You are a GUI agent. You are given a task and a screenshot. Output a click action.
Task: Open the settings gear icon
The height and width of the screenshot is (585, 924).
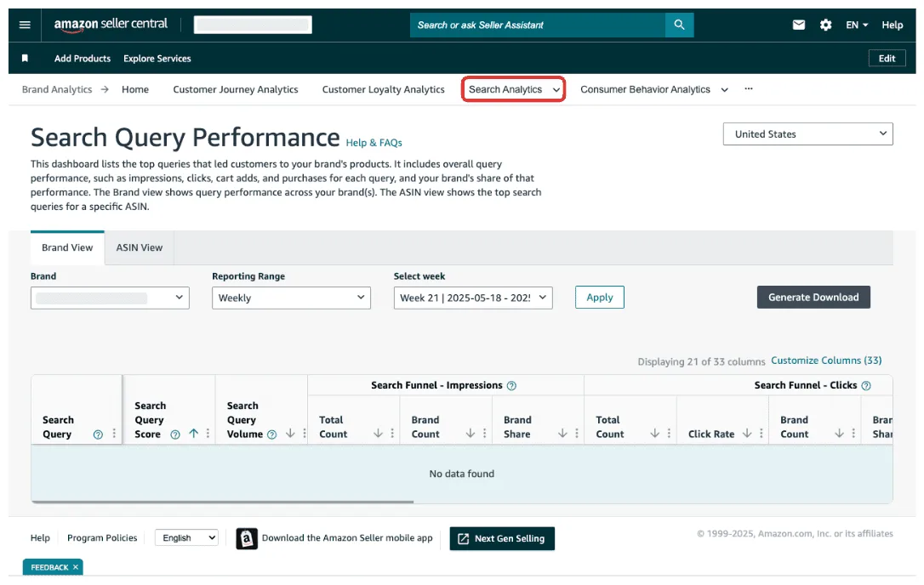pyautogui.click(x=825, y=25)
